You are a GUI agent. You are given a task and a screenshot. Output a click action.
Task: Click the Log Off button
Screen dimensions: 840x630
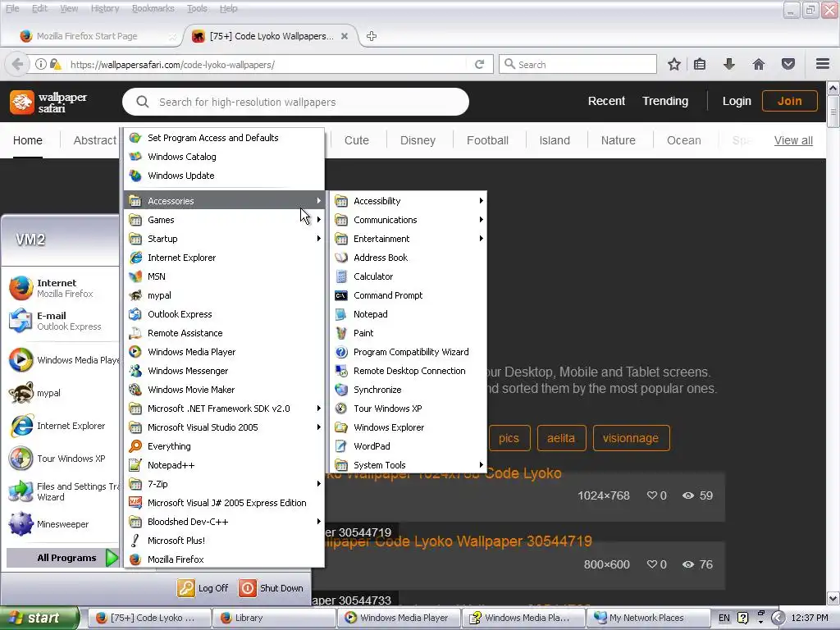click(203, 588)
